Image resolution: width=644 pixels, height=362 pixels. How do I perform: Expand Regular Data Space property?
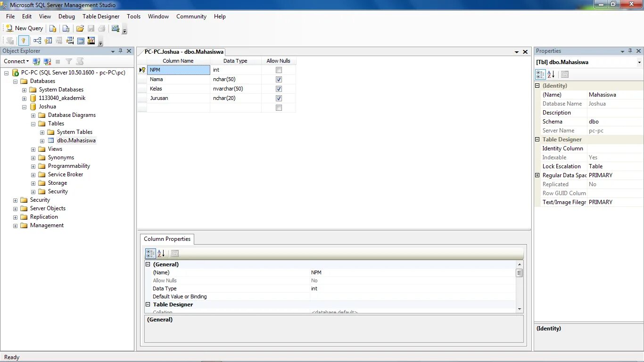(537, 175)
